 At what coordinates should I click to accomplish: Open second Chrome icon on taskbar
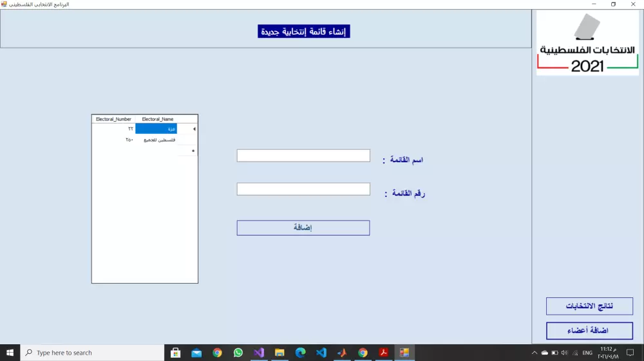click(363, 353)
